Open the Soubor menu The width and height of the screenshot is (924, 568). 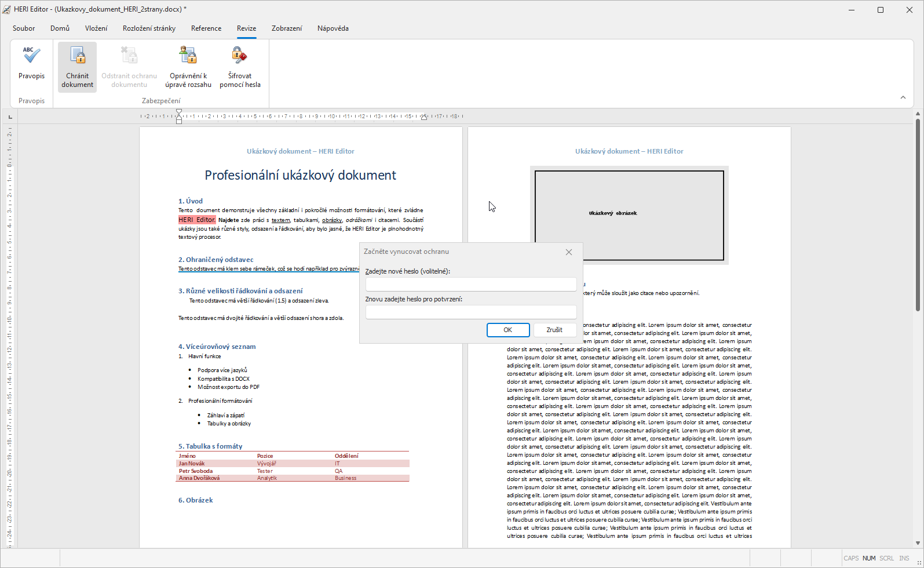(x=24, y=28)
